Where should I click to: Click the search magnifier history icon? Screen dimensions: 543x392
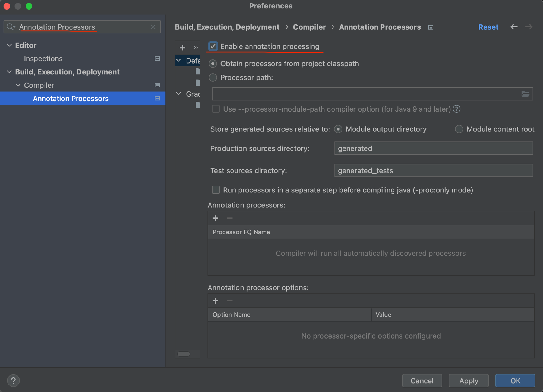pos(11,27)
